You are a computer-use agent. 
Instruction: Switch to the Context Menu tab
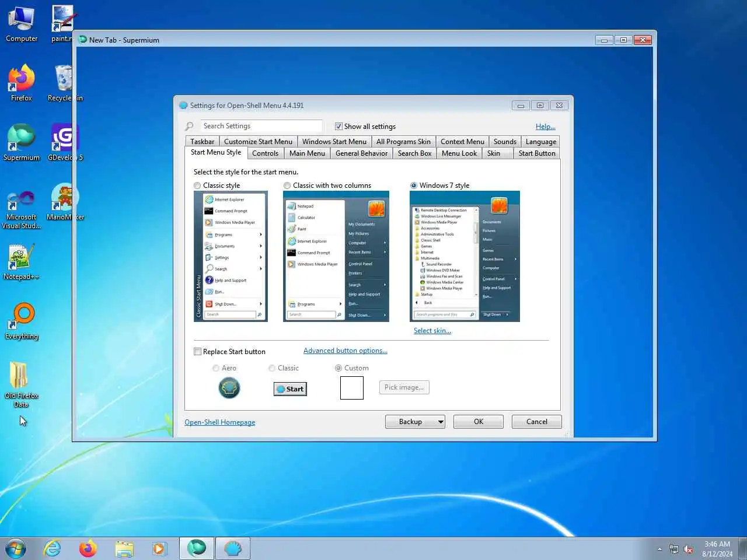(x=462, y=142)
